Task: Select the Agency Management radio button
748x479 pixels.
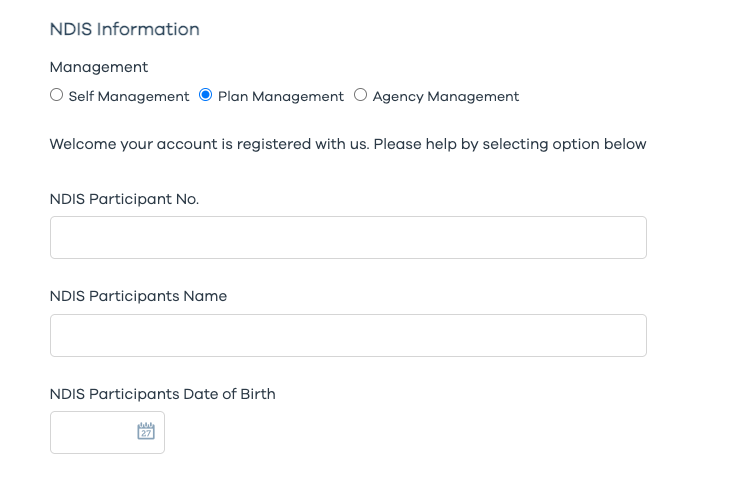Action: coord(361,96)
